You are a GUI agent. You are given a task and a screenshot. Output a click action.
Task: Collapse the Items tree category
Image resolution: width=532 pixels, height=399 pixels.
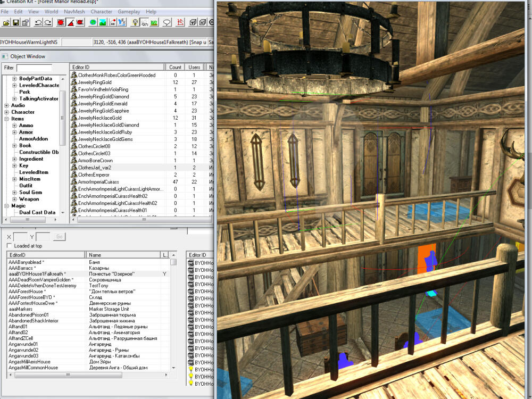6,119
